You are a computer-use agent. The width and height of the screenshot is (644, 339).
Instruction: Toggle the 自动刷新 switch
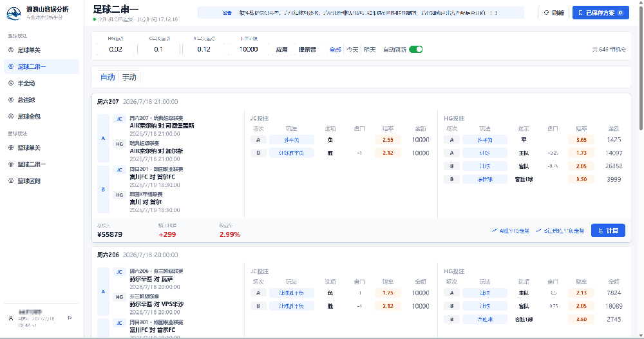(x=415, y=50)
